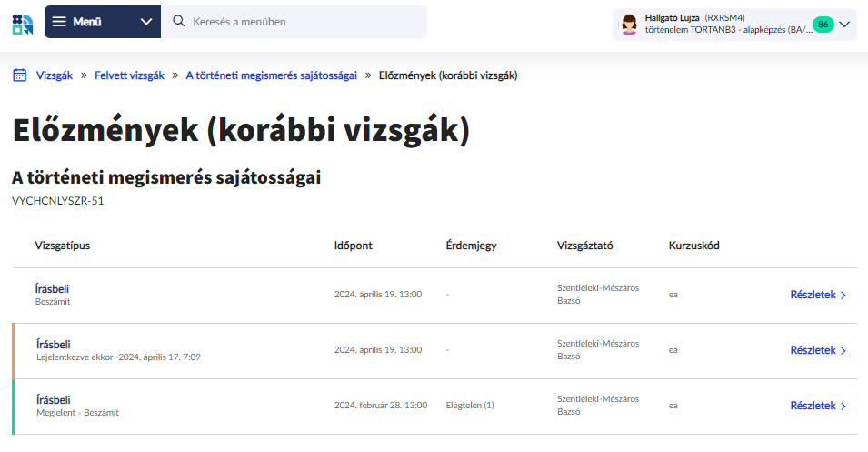Go to Vizsgák breadcrumb
Viewport: 868px width, 452px height.
click(53, 75)
